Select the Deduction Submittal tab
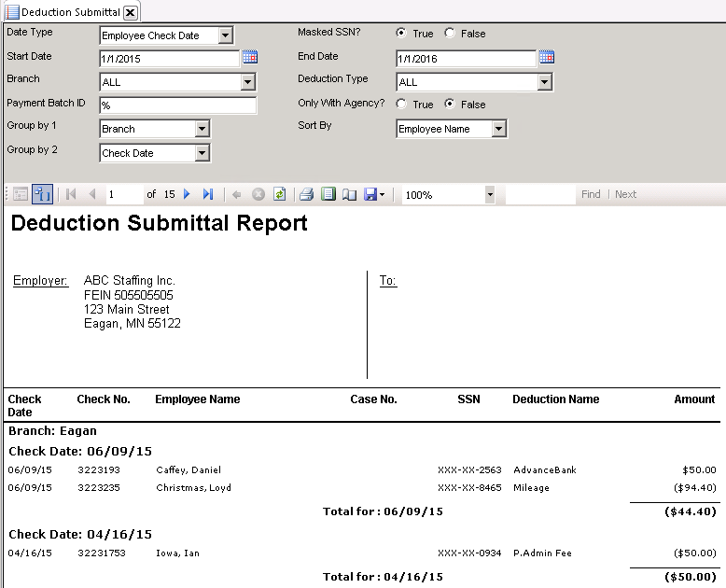Image resolution: width=726 pixels, height=588 pixels. pos(70,12)
